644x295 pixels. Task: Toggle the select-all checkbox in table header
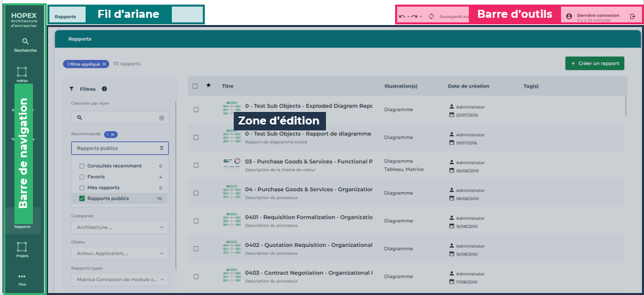pyautogui.click(x=195, y=86)
